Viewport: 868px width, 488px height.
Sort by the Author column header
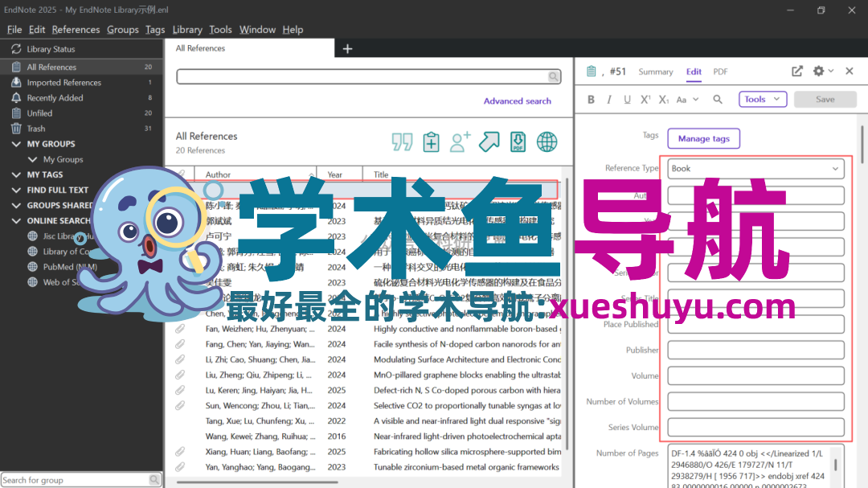pos(256,174)
